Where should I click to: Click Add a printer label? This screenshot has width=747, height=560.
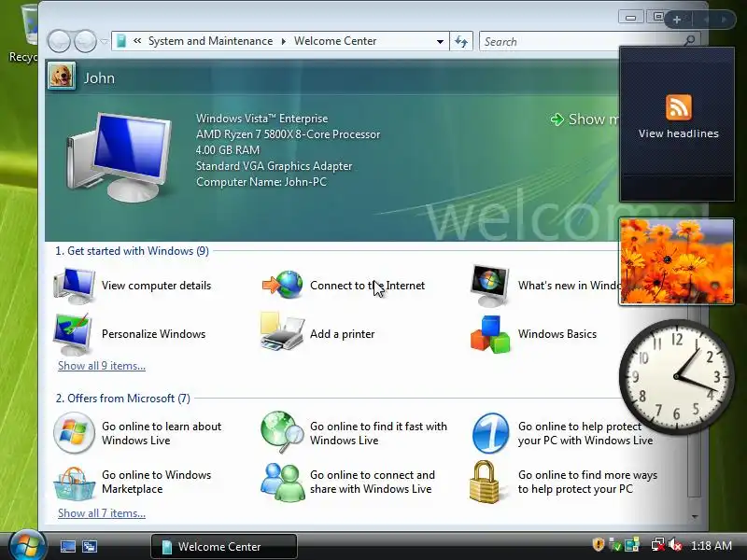[x=342, y=334]
